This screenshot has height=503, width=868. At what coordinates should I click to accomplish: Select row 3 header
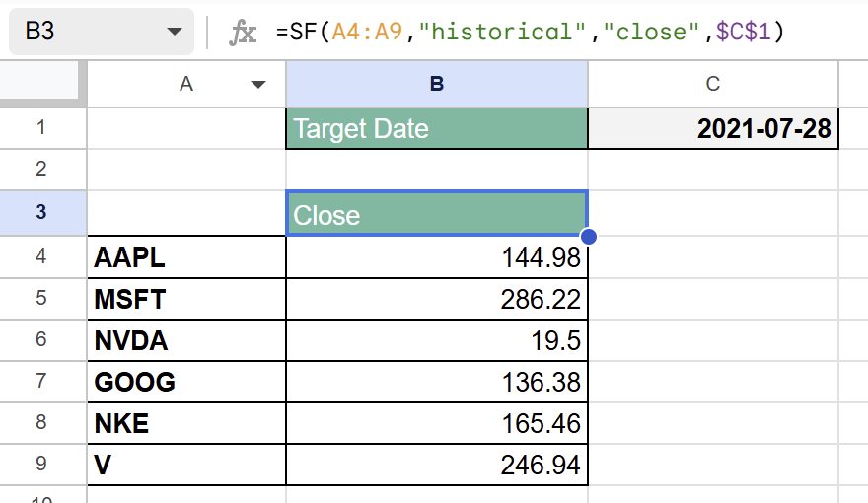point(43,212)
